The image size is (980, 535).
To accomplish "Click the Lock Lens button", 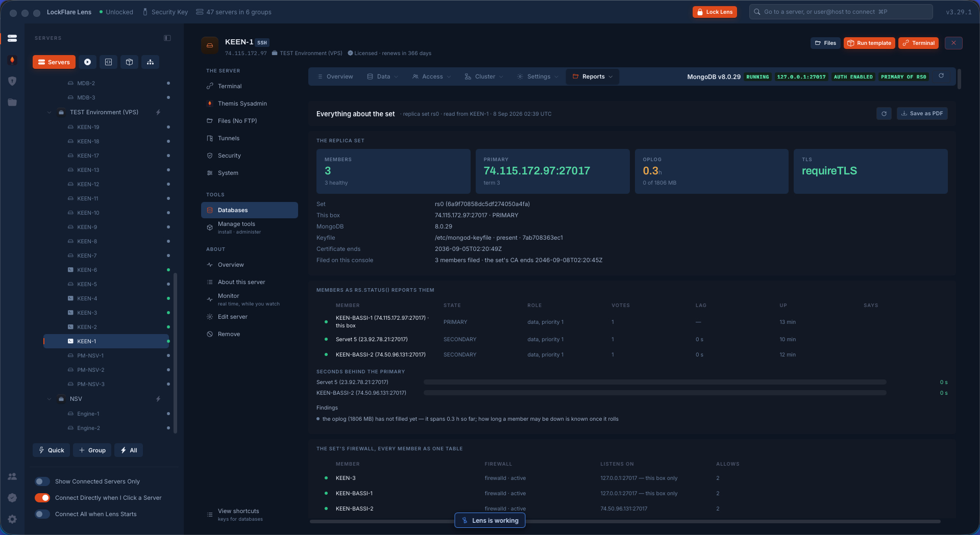I will (x=715, y=12).
